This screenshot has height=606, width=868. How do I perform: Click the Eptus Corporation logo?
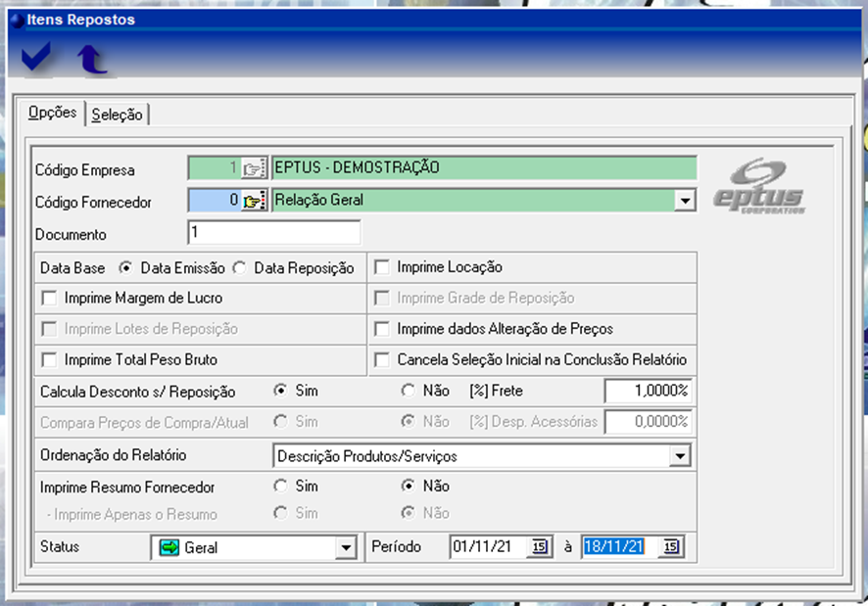coord(759,186)
